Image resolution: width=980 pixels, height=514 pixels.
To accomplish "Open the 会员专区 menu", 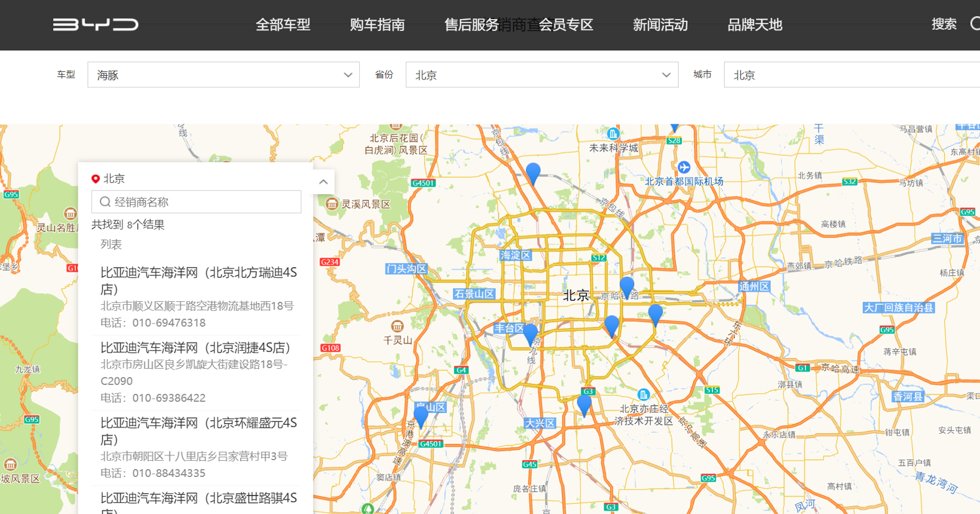I will (566, 25).
